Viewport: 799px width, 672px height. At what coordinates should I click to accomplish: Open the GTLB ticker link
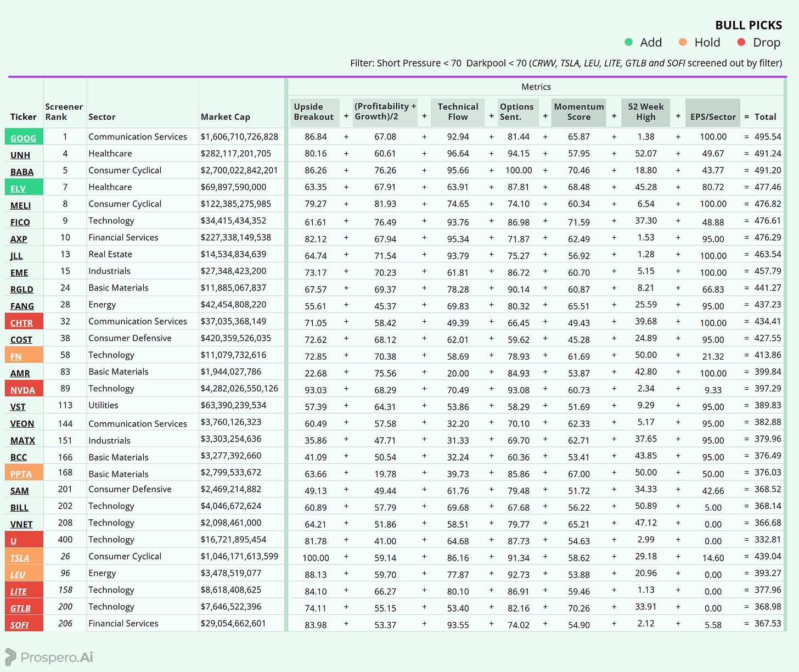click(x=21, y=608)
